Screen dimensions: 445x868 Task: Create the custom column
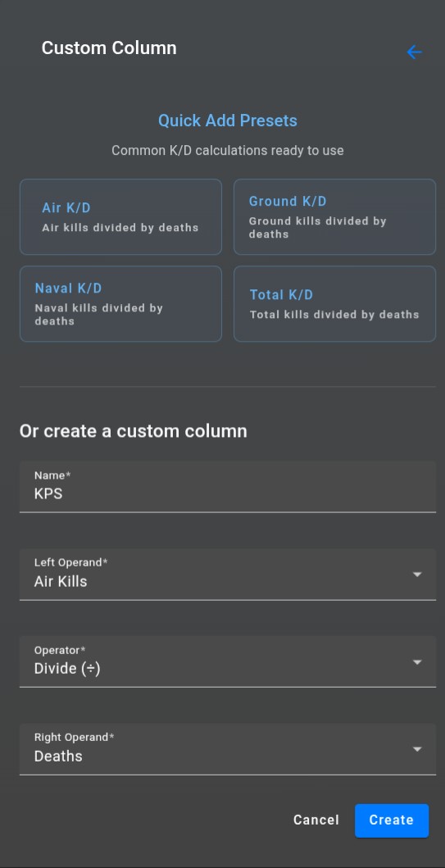pos(391,820)
